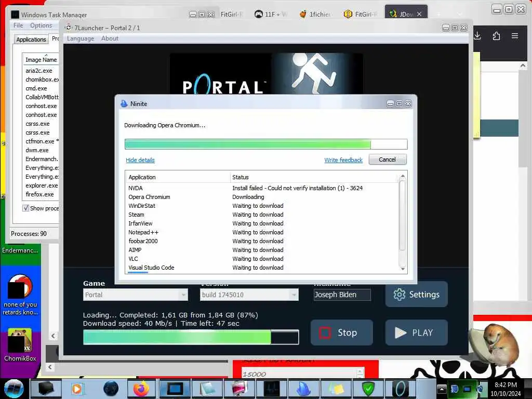The height and width of the screenshot is (399, 532).
Task: Click the green shield taskbar icon
Action: click(x=368, y=389)
